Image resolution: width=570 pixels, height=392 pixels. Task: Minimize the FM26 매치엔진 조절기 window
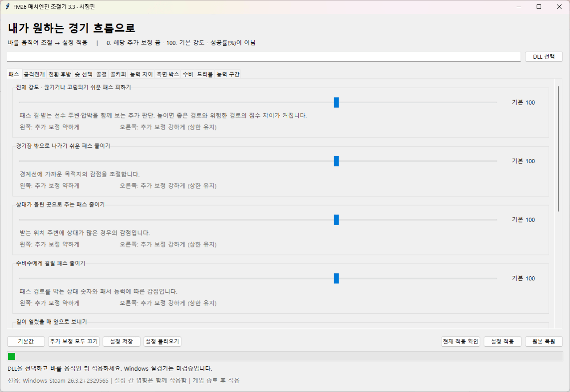click(x=518, y=7)
